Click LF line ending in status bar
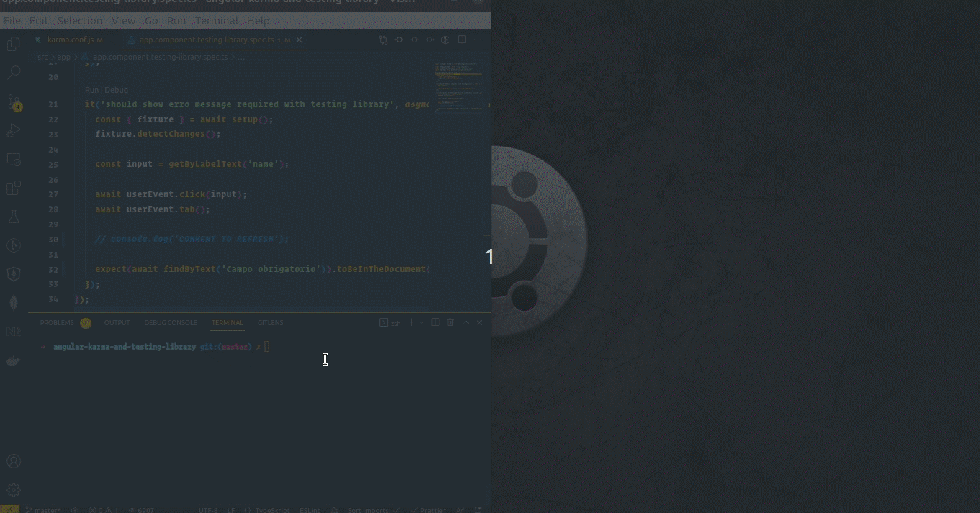 point(232,510)
